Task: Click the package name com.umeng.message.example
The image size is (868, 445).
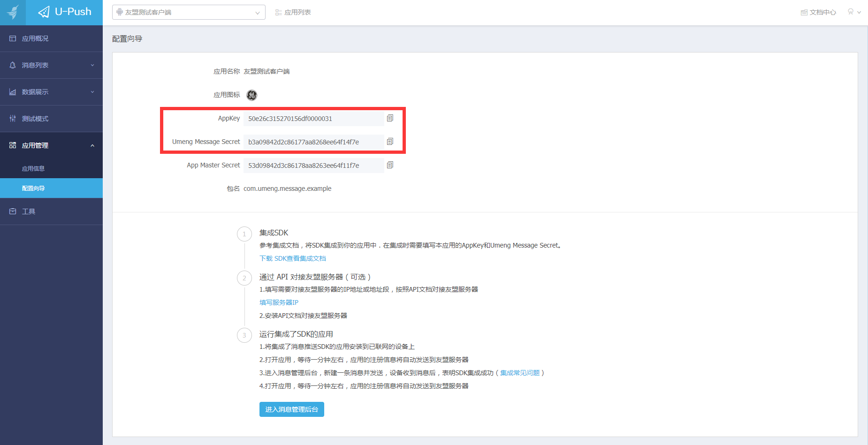Action: pyautogui.click(x=287, y=189)
